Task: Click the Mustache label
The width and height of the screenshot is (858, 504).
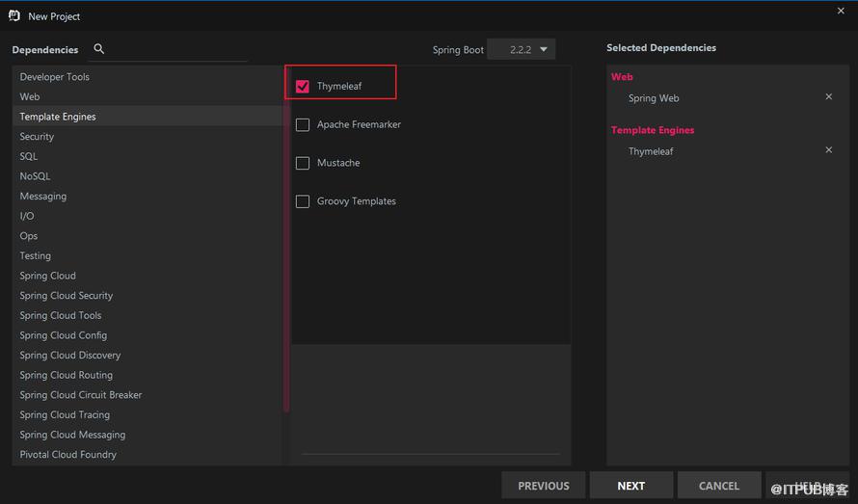Action: 338,163
